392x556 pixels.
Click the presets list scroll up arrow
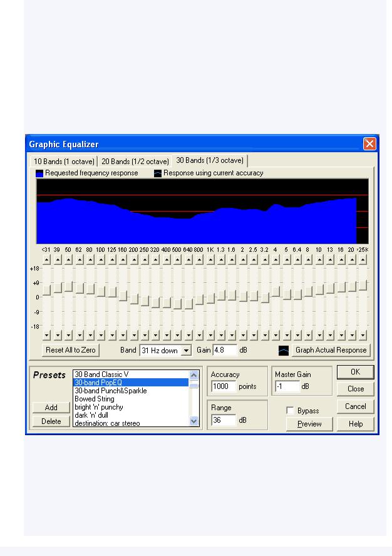pos(193,374)
